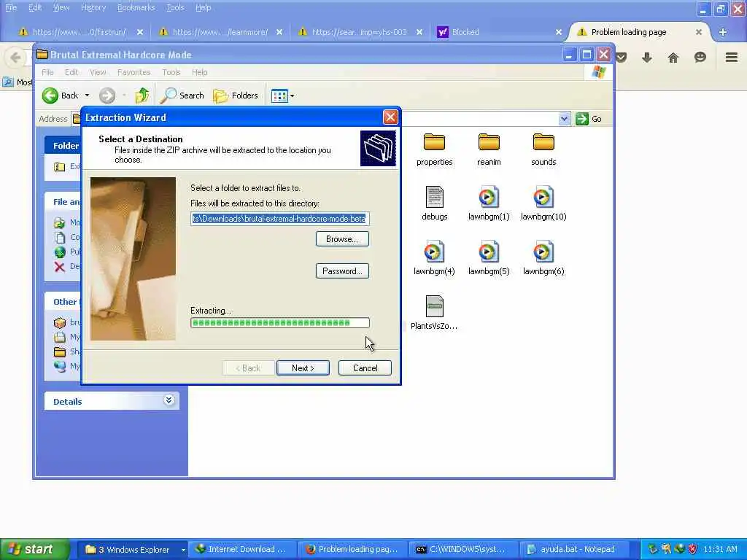Open Explorer Favorites menu
Image resolution: width=747 pixels, height=560 pixels.
tap(134, 72)
